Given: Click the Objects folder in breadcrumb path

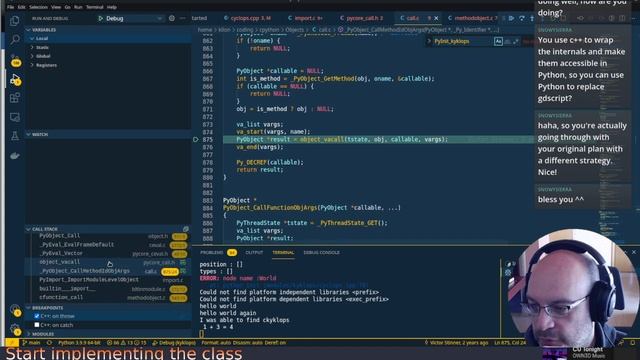Looking at the screenshot, I should click(294, 30).
